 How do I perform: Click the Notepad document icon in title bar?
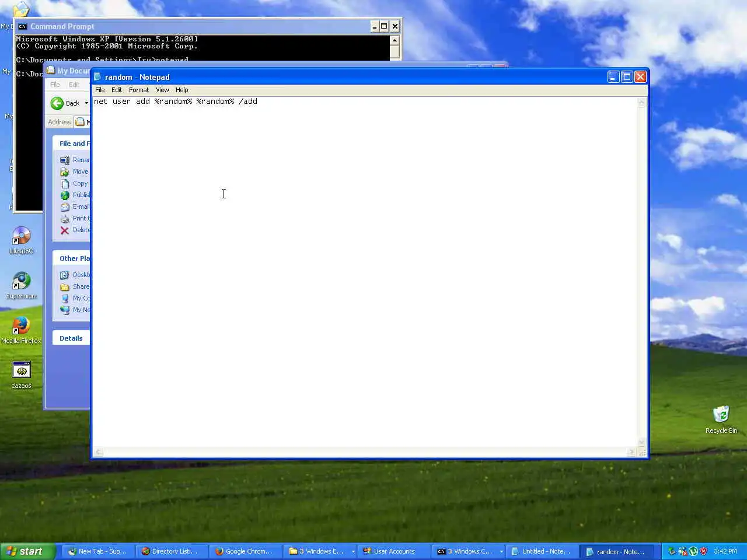(x=97, y=77)
